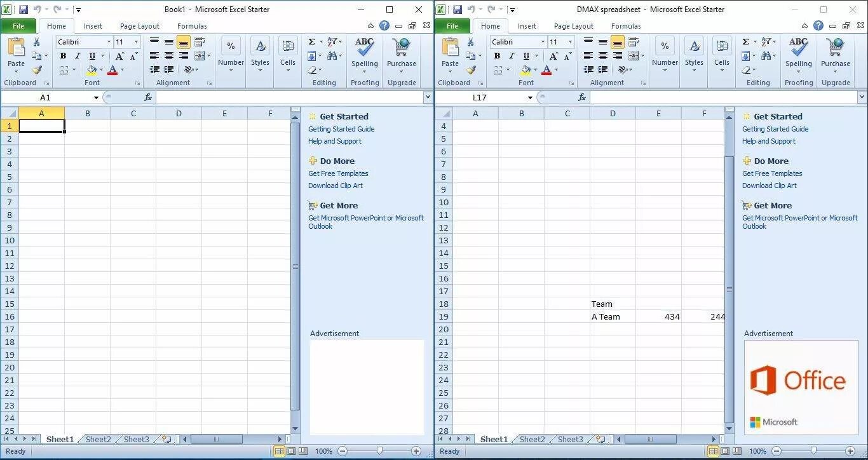The image size is (868, 460).
Task: Click Center text alignment icon in Book1
Action: coord(169,56)
